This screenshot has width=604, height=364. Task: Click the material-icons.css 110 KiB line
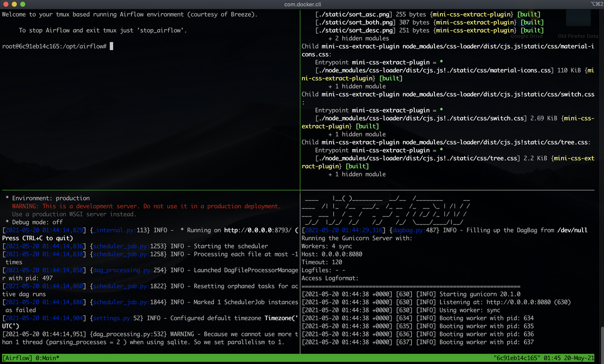point(448,74)
